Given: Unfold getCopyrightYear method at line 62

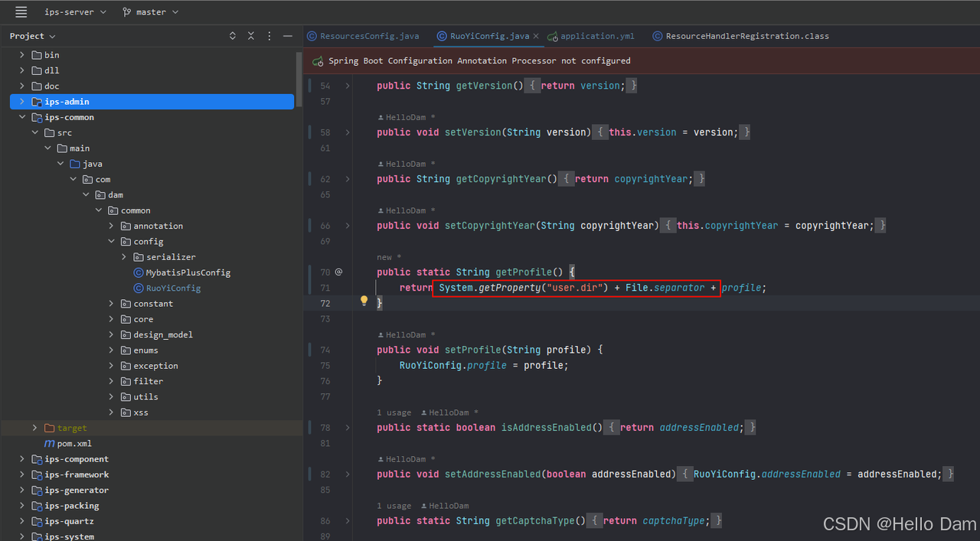Looking at the screenshot, I should 348,179.
